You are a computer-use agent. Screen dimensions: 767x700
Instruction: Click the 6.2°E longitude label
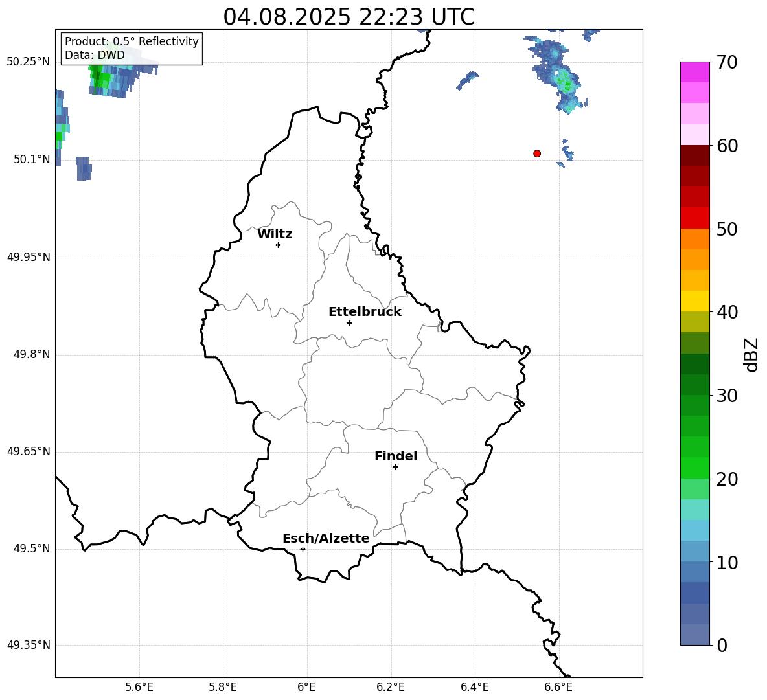391,687
